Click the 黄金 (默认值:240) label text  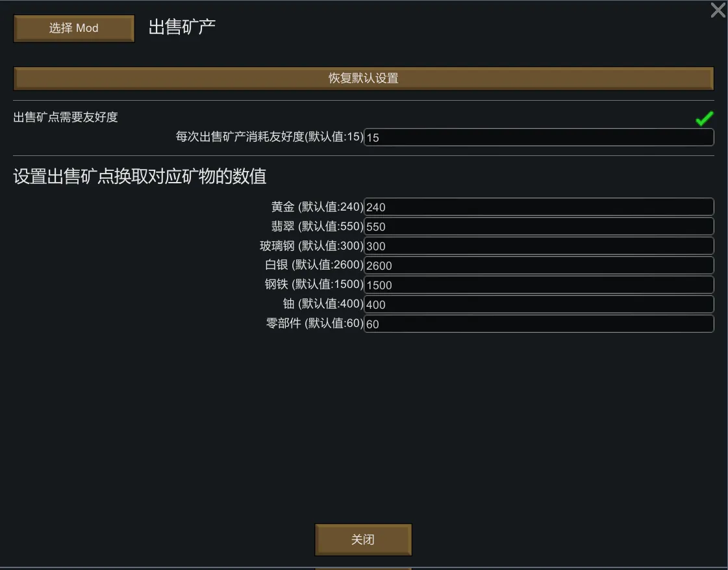coord(317,207)
